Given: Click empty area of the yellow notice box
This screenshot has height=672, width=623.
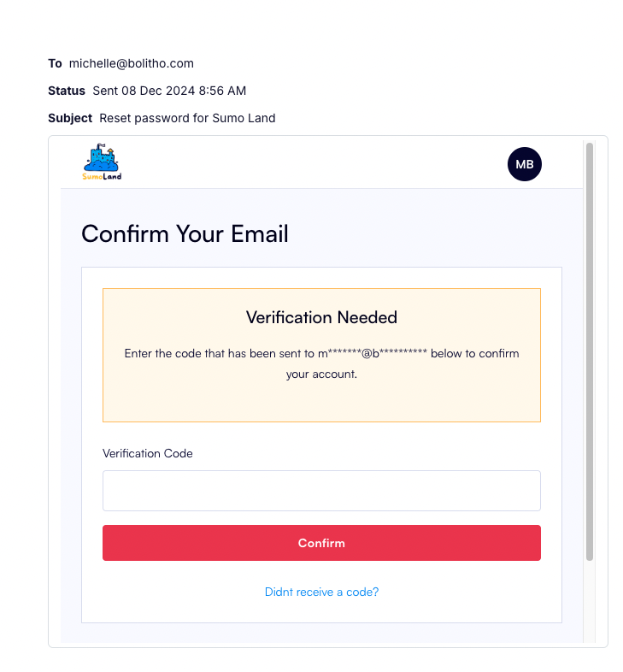Looking at the screenshot, I should click(321, 403).
